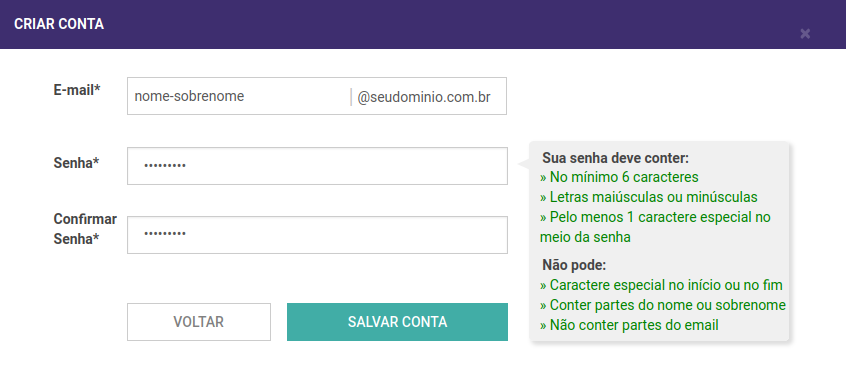Click the Confirmar Senha* label

[85, 229]
